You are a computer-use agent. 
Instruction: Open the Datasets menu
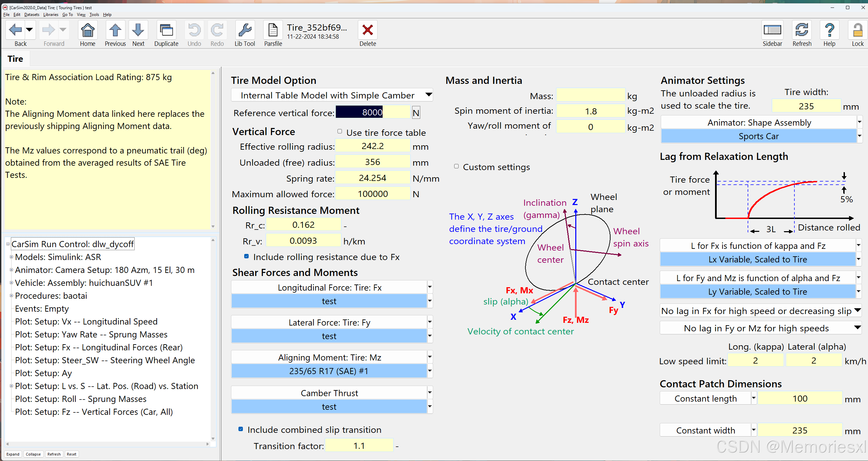(32, 15)
